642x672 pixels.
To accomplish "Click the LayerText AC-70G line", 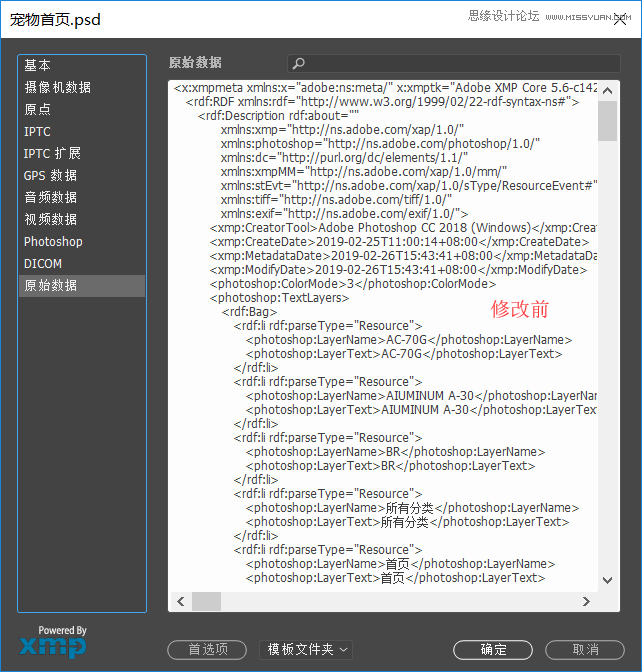I will (404, 354).
